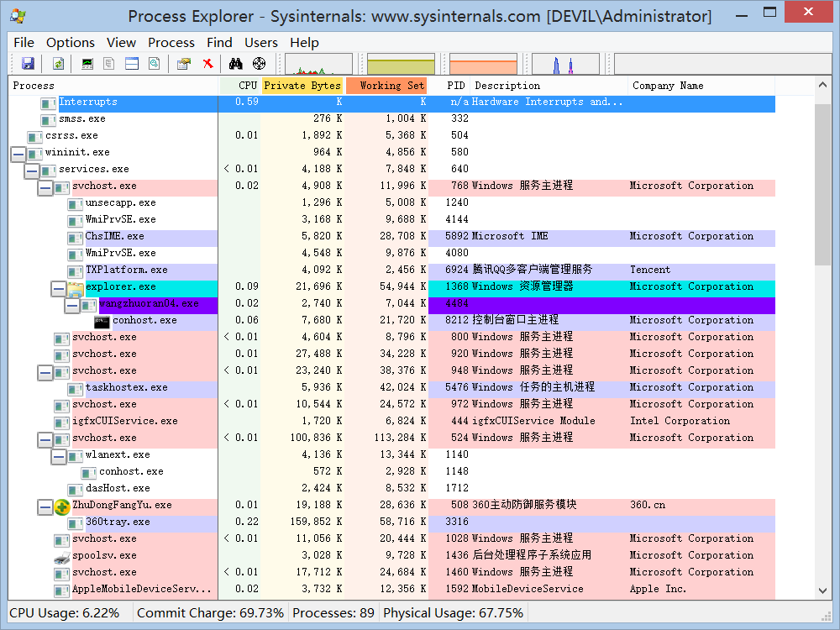Collapse the wininit.exe tree node
This screenshot has width=840, height=630.
pyautogui.click(x=18, y=155)
